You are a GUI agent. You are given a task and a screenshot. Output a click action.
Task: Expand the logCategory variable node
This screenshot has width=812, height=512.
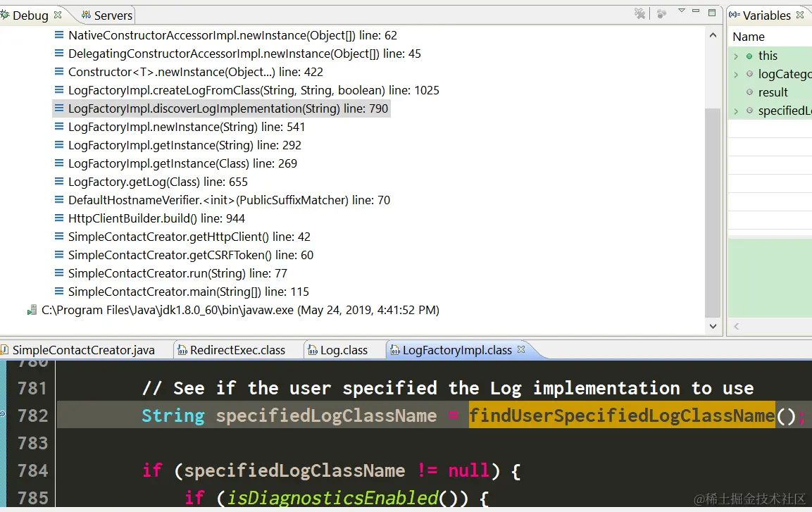click(x=736, y=75)
